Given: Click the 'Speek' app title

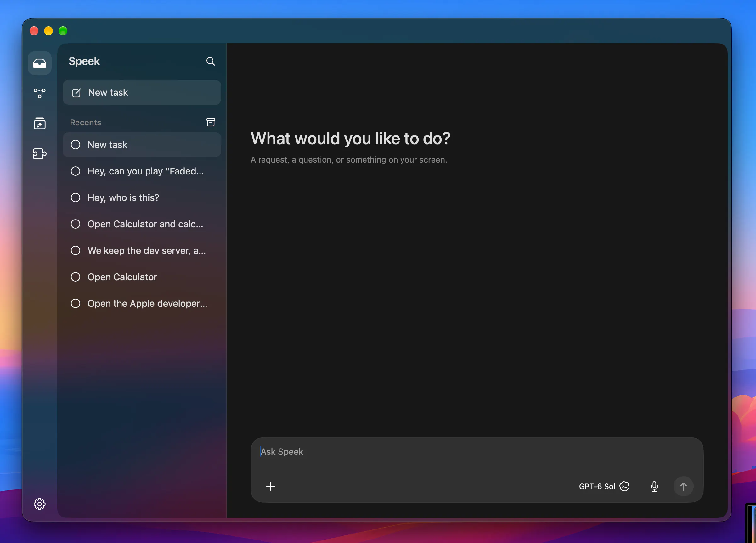Looking at the screenshot, I should (84, 61).
